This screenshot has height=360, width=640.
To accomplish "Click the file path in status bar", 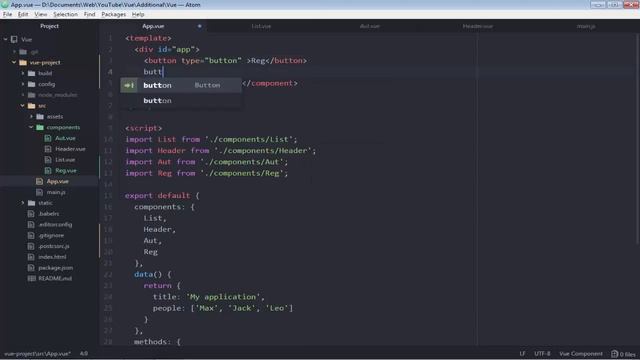I will 38,354.
